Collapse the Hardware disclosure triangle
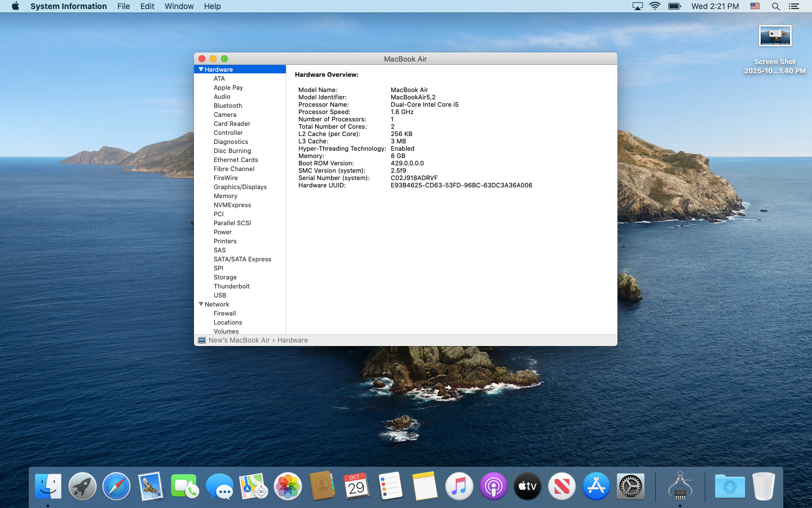 [201, 69]
